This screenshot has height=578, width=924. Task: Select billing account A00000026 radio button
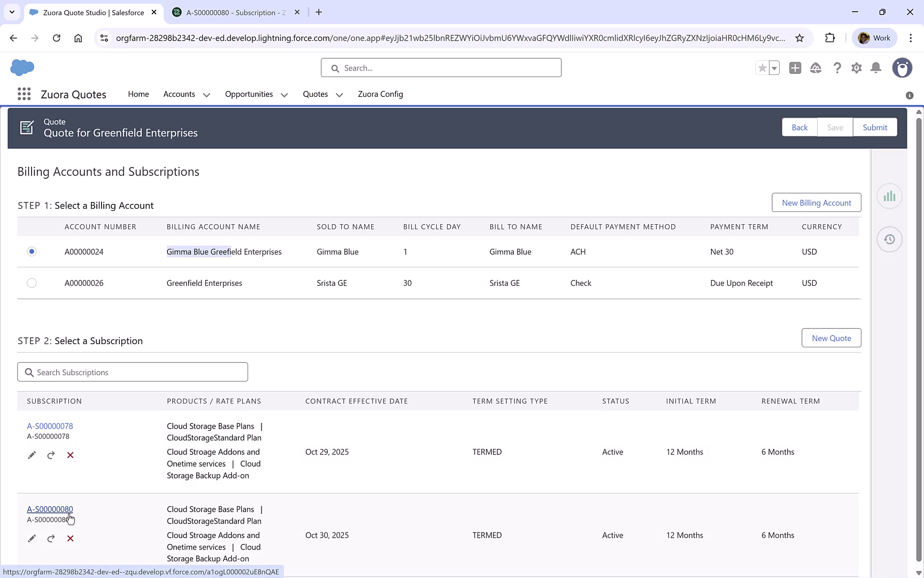pos(32,283)
